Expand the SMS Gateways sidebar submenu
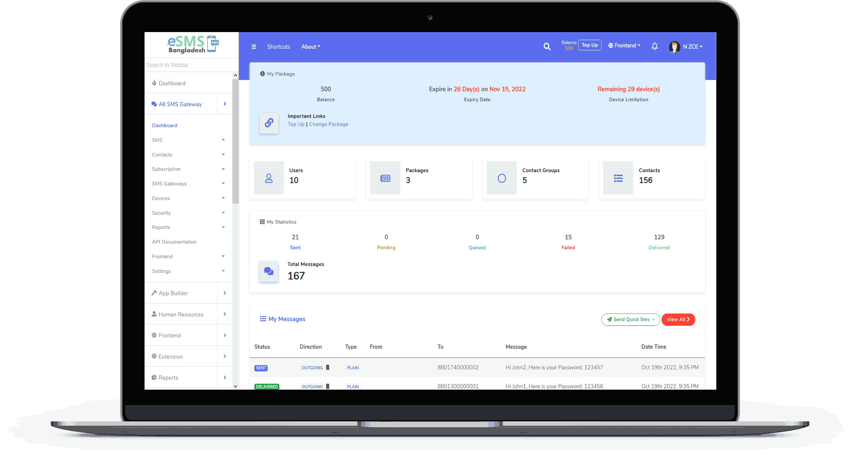Screen dimensions: 868x455 (188, 184)
